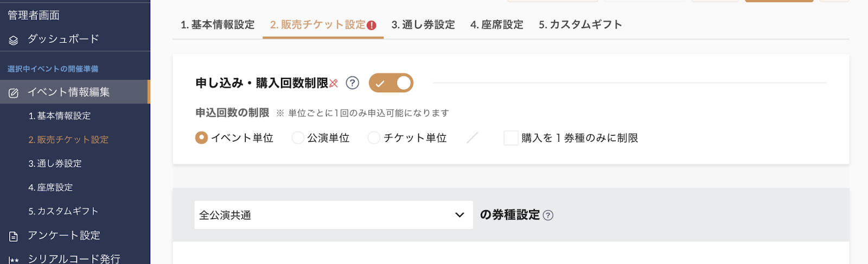Click the red pin icon after 購入回数制限
The image size is (868, 264).
coord(334,83)
